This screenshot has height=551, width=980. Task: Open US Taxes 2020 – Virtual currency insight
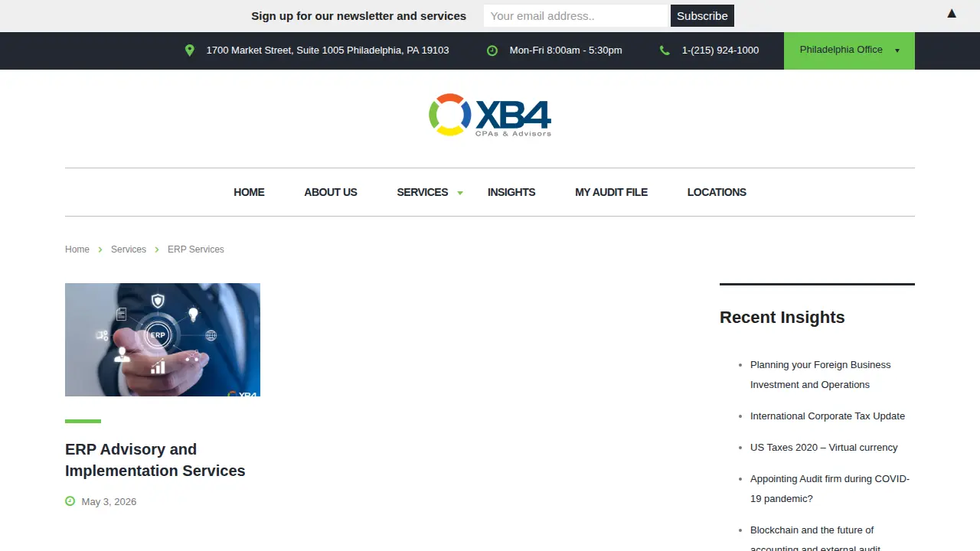point(824,448)
